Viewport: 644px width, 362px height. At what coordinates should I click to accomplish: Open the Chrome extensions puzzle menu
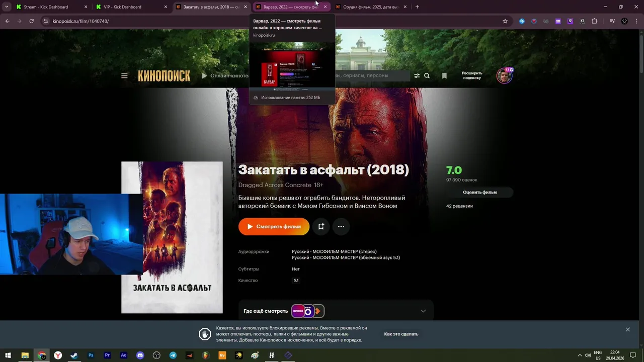[594, 21]
